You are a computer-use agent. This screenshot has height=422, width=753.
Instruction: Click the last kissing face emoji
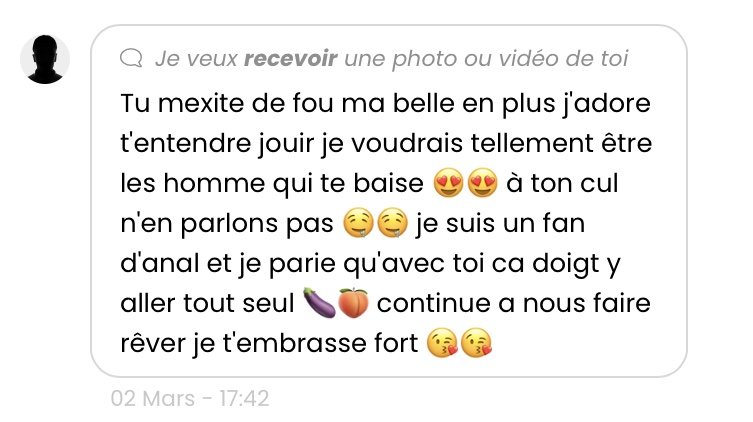[x=476, y=343]
